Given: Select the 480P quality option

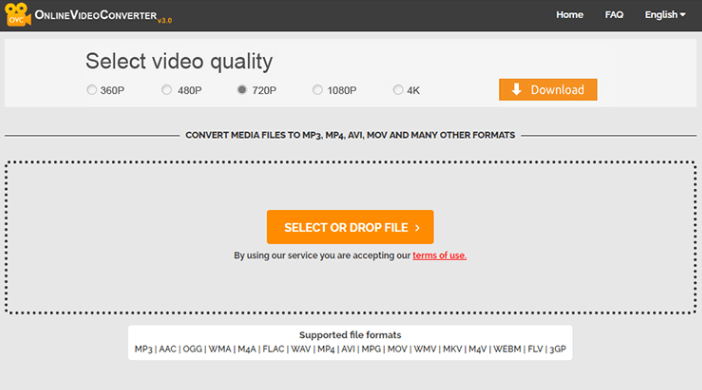Looking at the screenshot, I should click(167, 90).
